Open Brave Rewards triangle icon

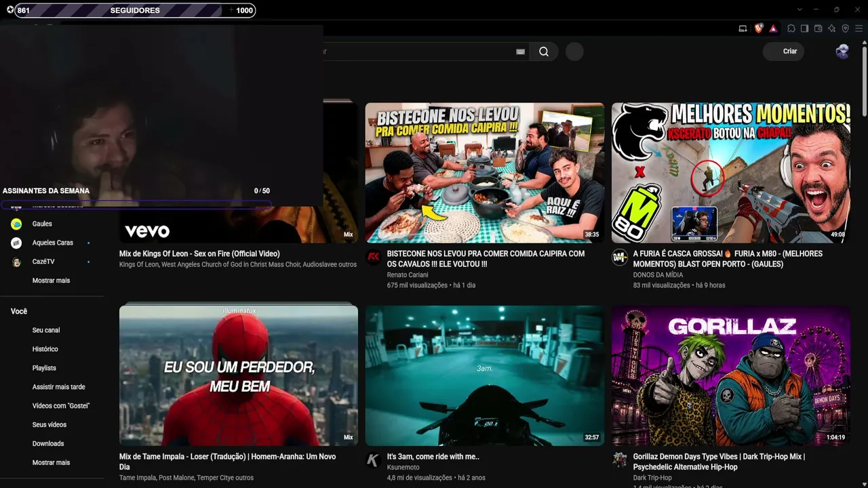tap(773, 28)
